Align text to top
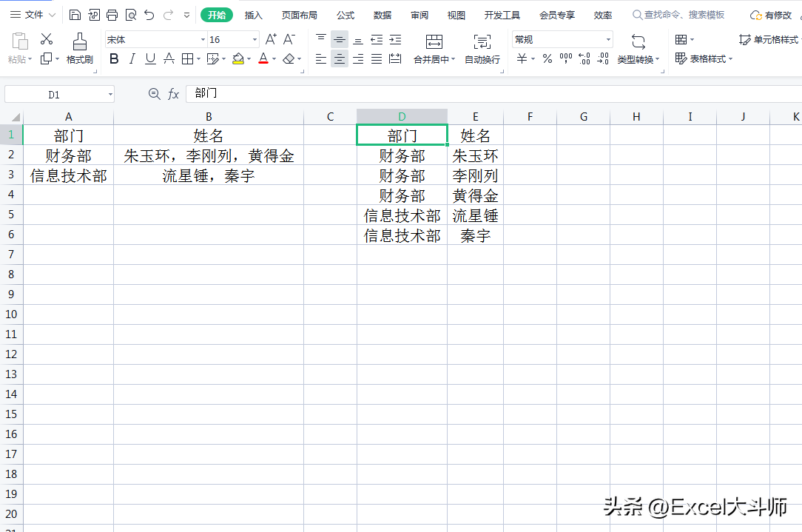Screen dimensions: 802x532 [x=320, y=39]
